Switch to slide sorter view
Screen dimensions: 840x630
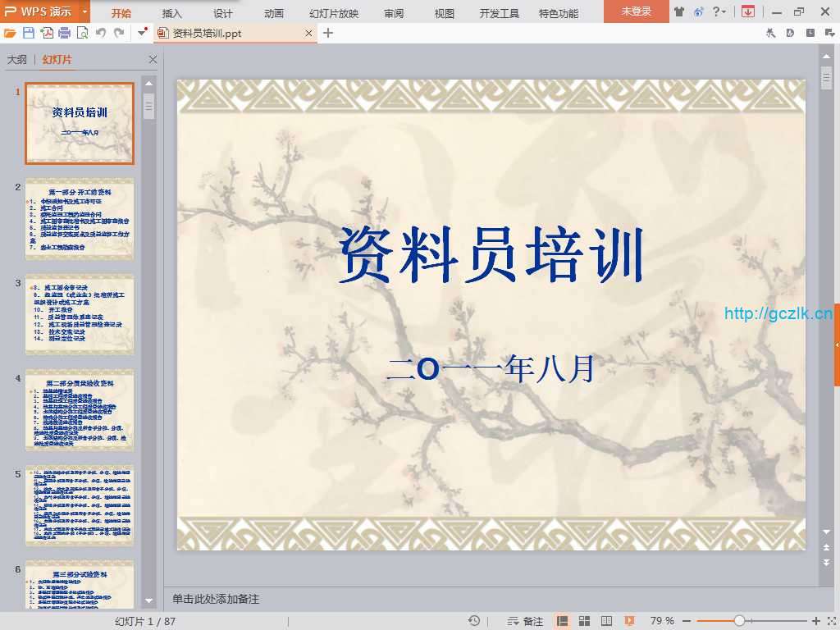point(585,621)
